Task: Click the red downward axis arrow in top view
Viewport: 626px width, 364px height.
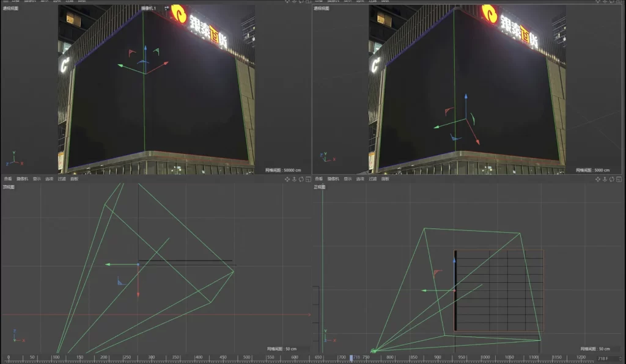Action: coord(138,294)
